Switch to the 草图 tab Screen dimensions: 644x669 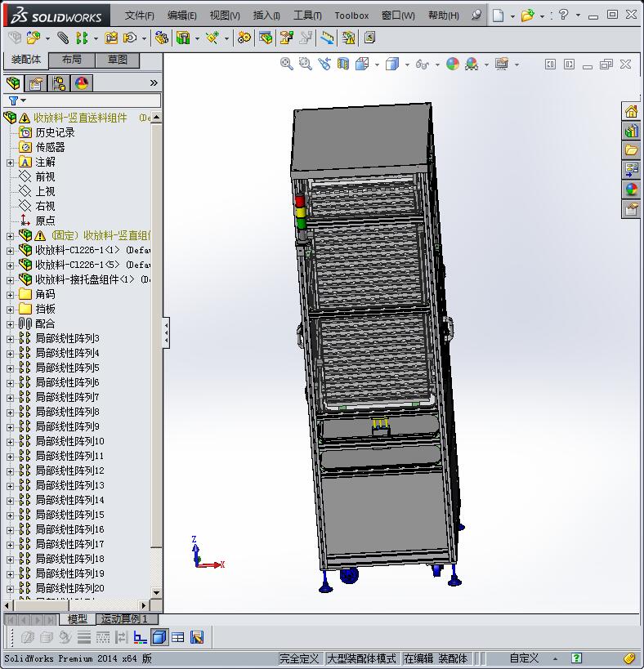tap(118, 60)
